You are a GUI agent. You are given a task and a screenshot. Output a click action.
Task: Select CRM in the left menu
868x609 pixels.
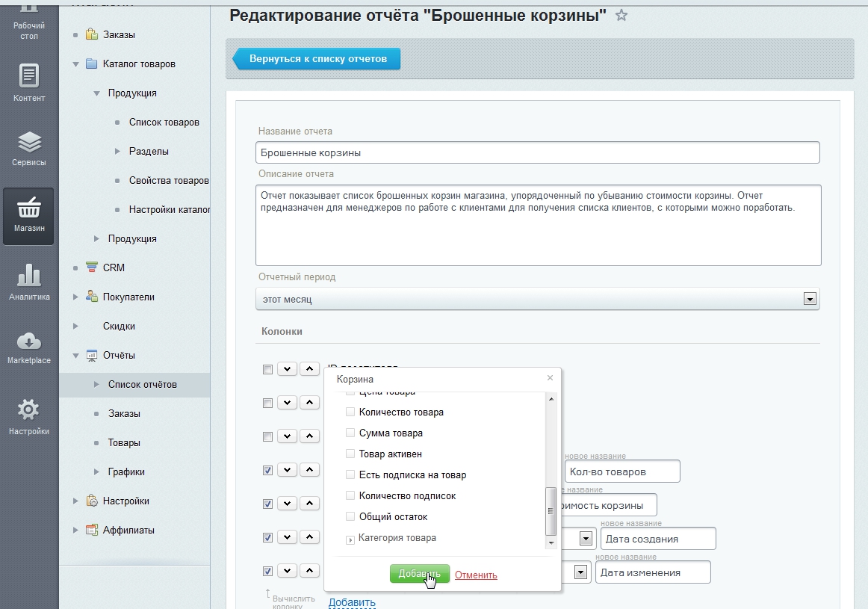(114, 268)
